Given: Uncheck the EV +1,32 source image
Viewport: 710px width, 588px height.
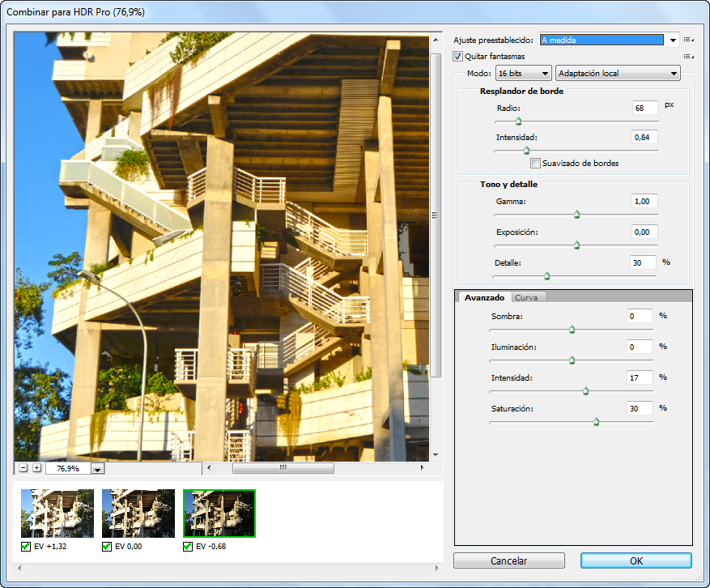Looking at the screenshot, I should coord(26,547).
